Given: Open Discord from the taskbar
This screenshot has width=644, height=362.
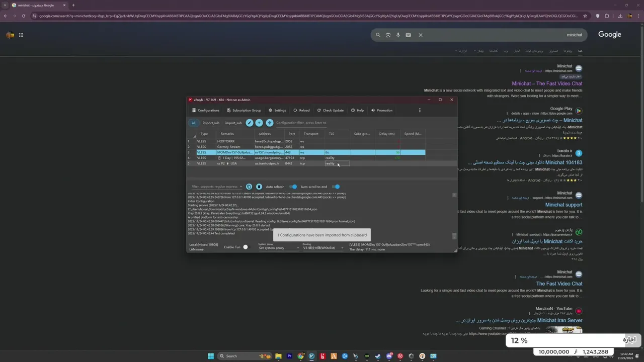Looking at the screenshot, I should pyautogui.click(x=389, y=356).
